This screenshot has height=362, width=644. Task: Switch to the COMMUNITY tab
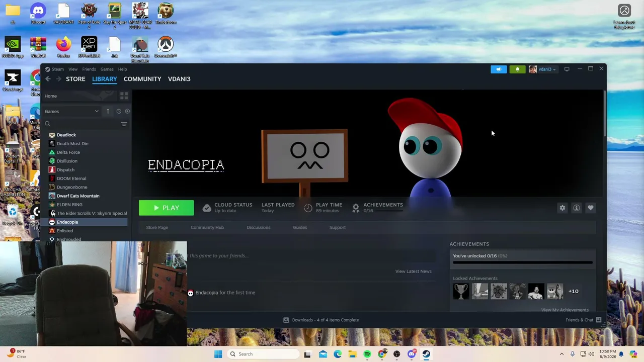[x=142, y=79]
